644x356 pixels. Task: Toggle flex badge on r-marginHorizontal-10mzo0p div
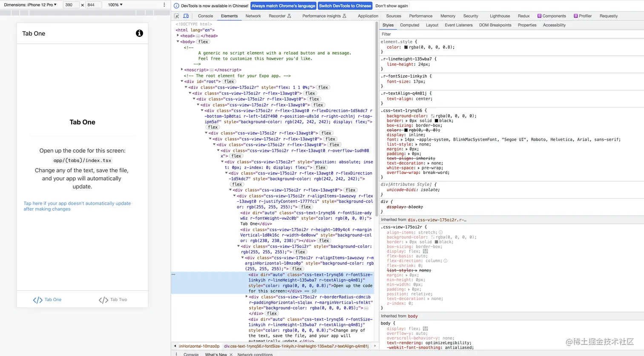point(297,269)
